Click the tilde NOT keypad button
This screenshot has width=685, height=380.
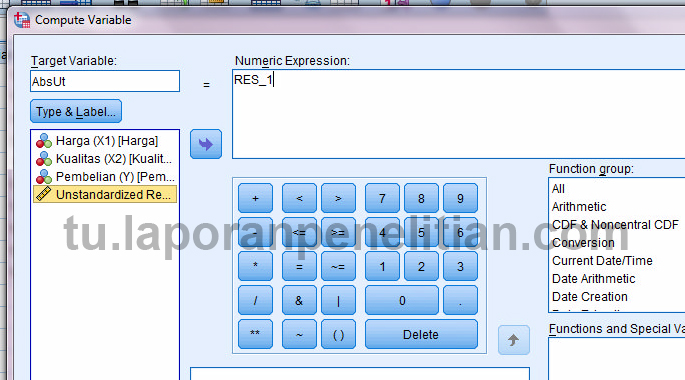pos(299,334)
